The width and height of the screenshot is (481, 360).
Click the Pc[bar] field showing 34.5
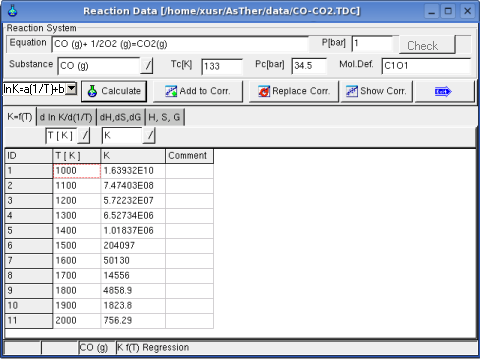[309, 66]
